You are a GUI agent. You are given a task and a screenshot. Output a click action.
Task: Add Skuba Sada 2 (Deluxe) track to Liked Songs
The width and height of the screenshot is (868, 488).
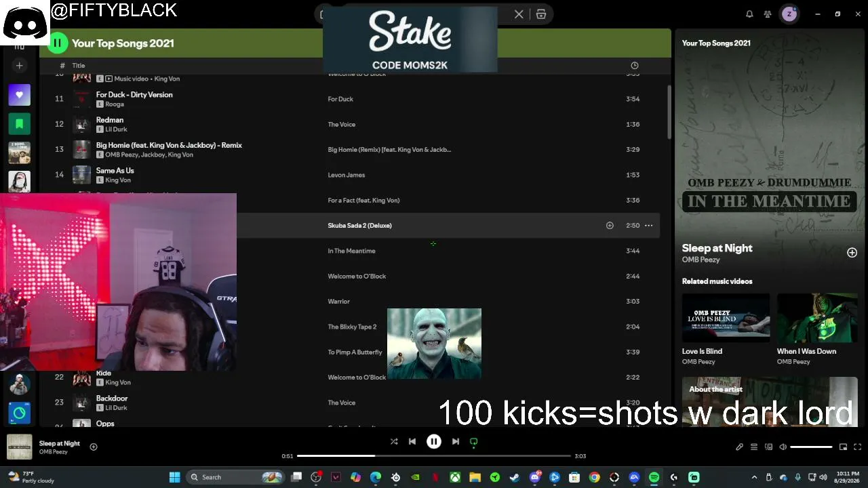coord(610,226)
